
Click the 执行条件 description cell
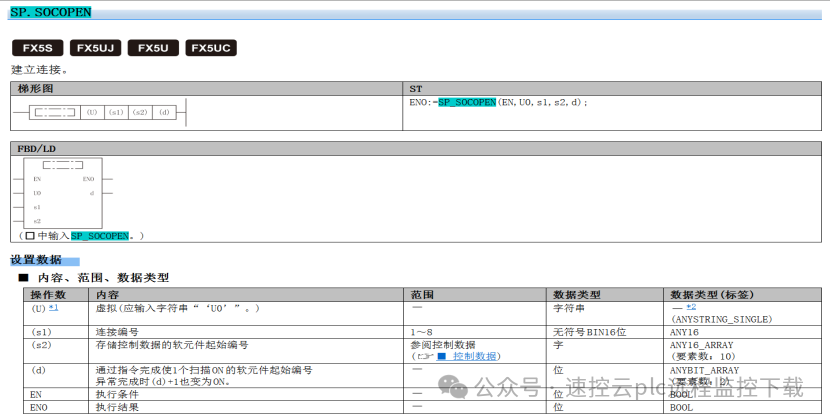tap(246, 395)
